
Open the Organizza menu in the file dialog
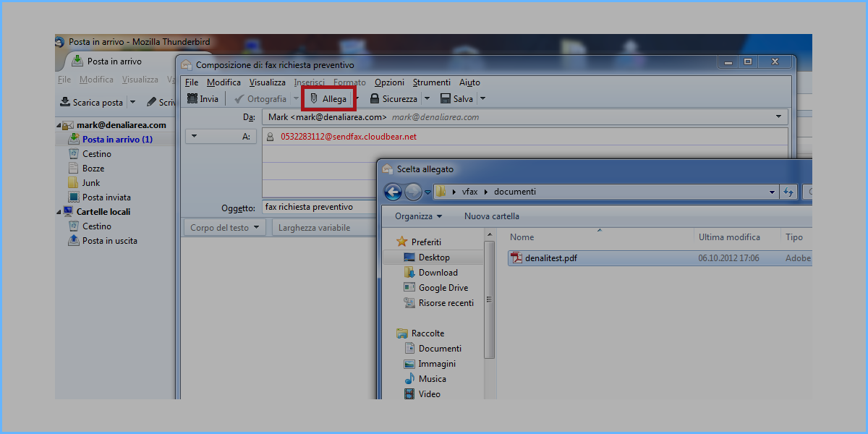pos(418,216)
